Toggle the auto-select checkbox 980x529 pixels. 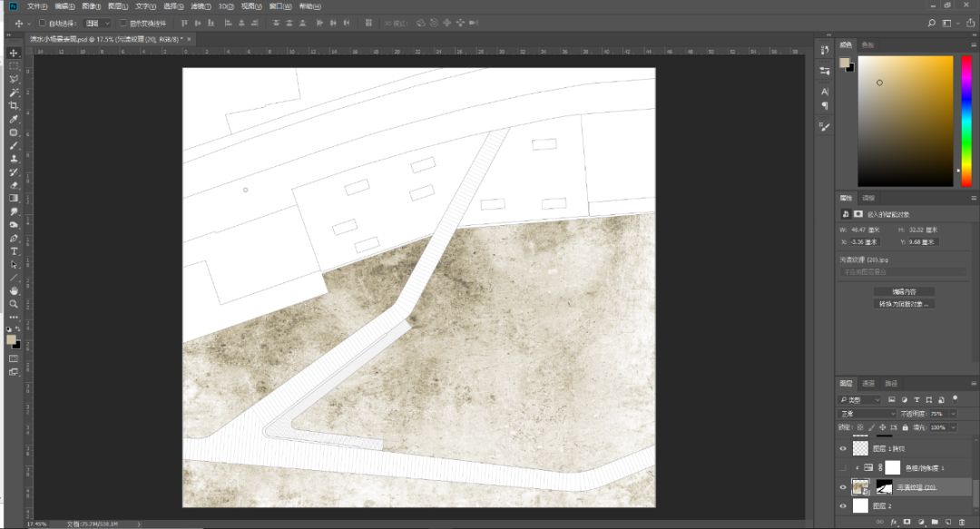point(43,23)
